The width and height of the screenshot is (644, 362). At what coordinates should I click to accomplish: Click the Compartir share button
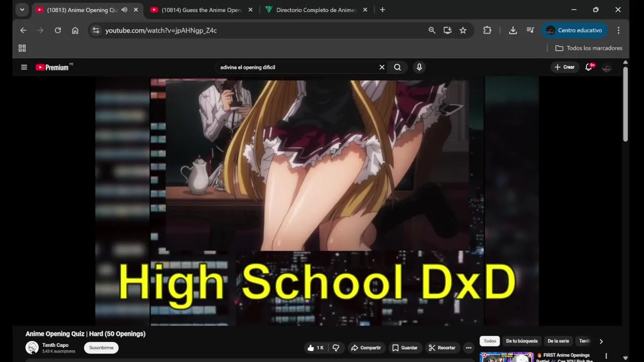pyautogui.click(x=366, y=347)
